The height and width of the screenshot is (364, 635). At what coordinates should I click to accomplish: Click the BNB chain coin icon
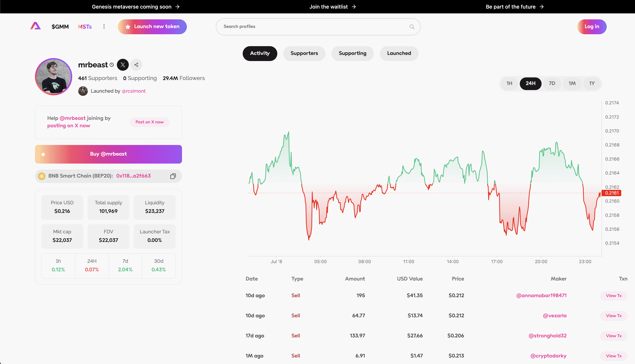(x=42, y=176)
